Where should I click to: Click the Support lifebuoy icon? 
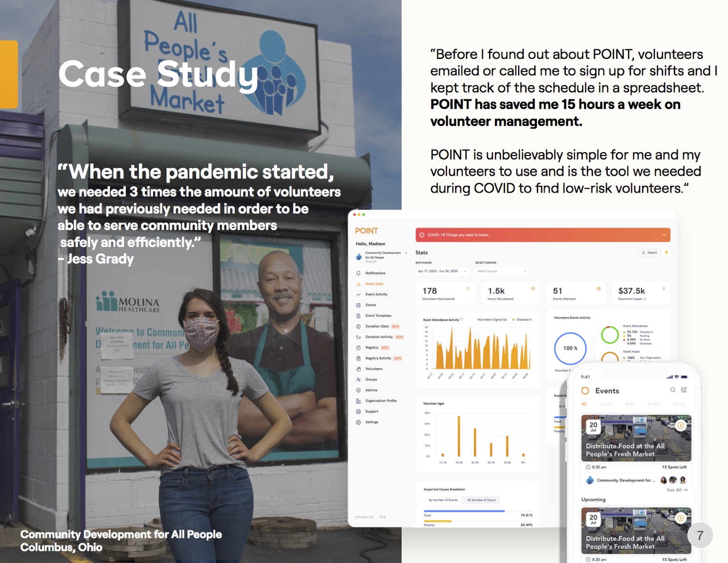click(358, 412)
